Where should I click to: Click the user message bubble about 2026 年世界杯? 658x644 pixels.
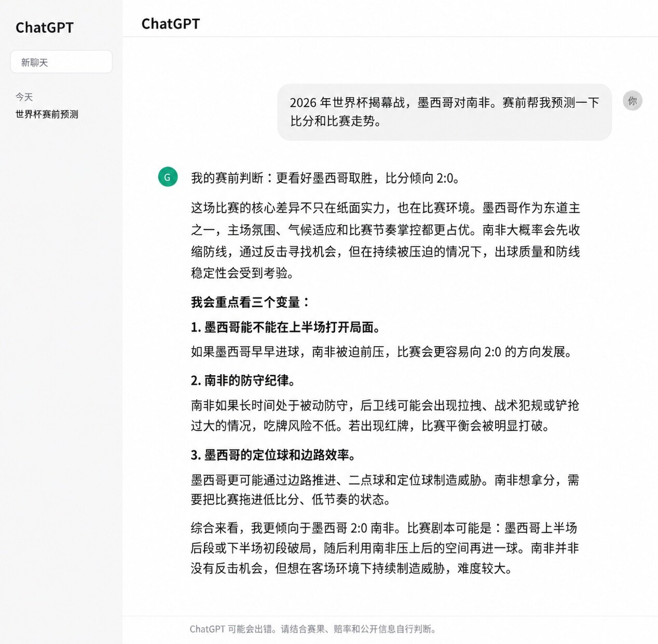coord(444,112)
